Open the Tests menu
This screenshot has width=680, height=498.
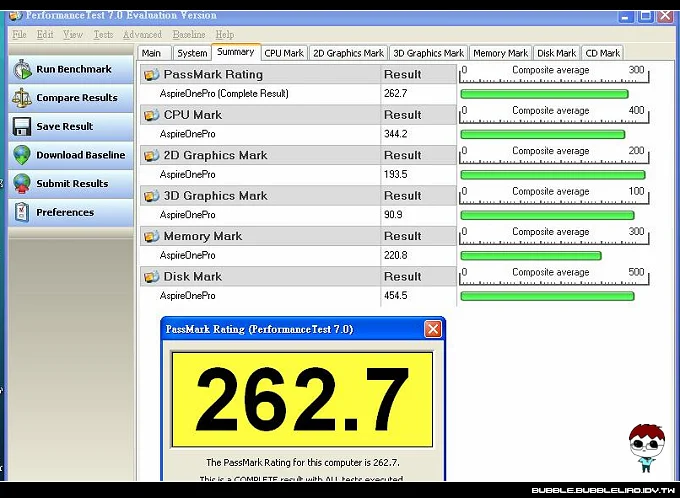click(103, 34)
